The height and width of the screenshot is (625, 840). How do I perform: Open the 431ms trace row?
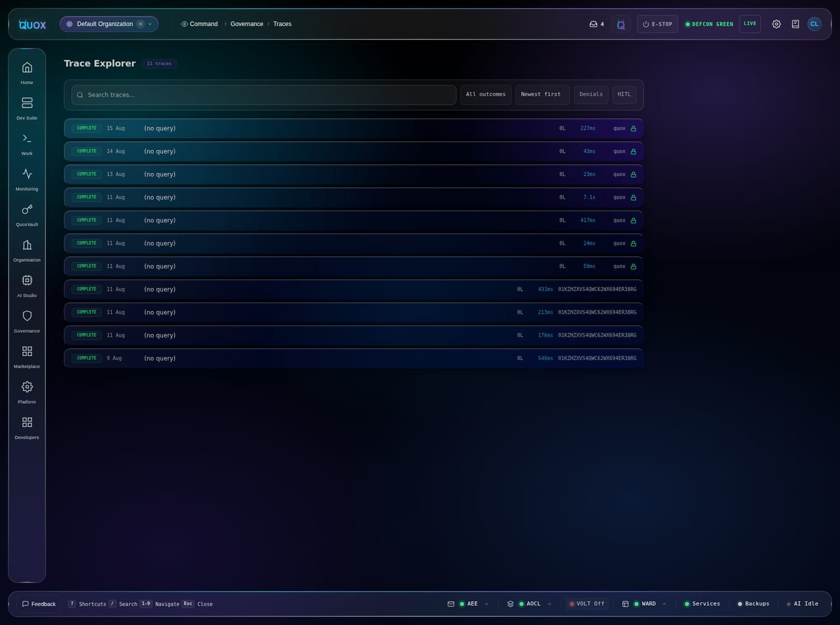point(353,289)
